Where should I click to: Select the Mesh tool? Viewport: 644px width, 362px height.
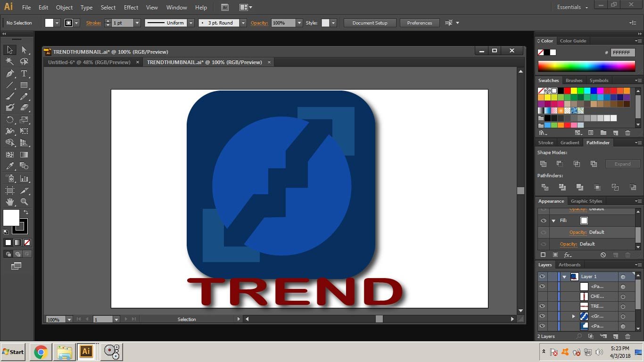click(x=9, y=154)
